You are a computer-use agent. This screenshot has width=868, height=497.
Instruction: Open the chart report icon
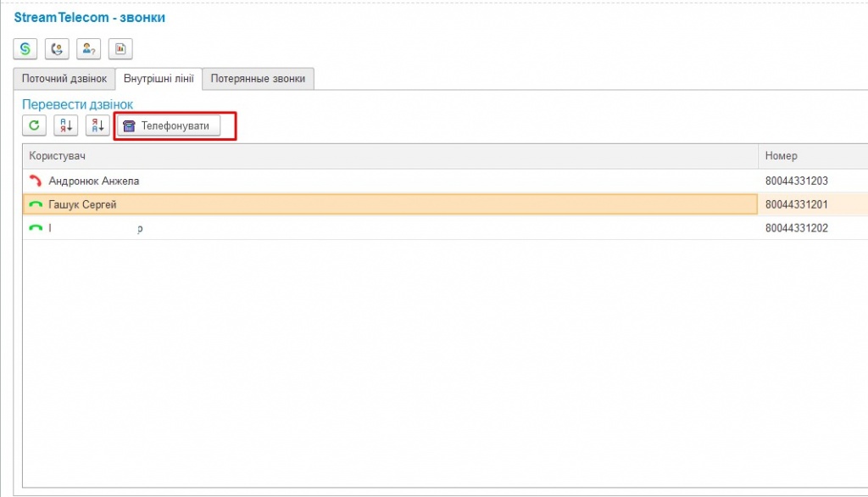point(120,48)
